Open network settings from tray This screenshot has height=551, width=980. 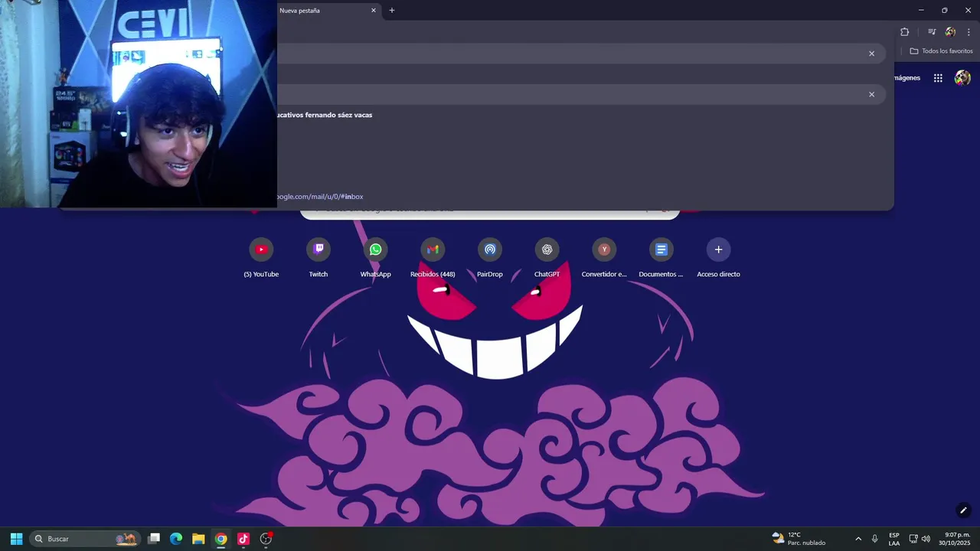(x=913, y=539)
